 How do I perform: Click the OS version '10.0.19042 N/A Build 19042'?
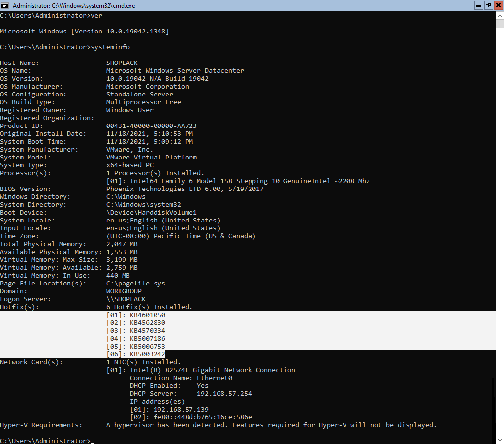click(157, 79)
